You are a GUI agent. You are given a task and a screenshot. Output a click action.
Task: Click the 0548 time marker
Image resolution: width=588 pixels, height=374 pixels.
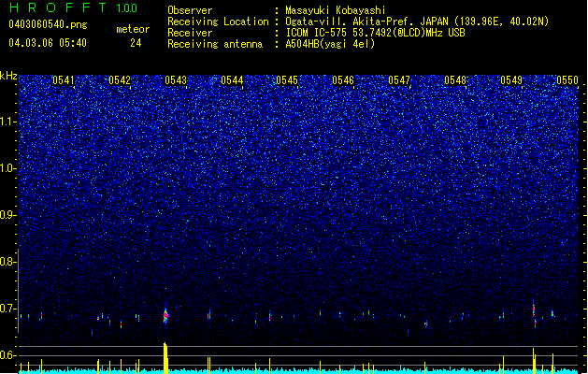tap(455, 80)
